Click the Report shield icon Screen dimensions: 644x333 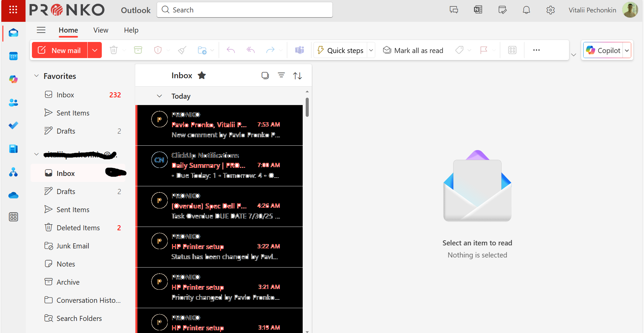[158, 50]
